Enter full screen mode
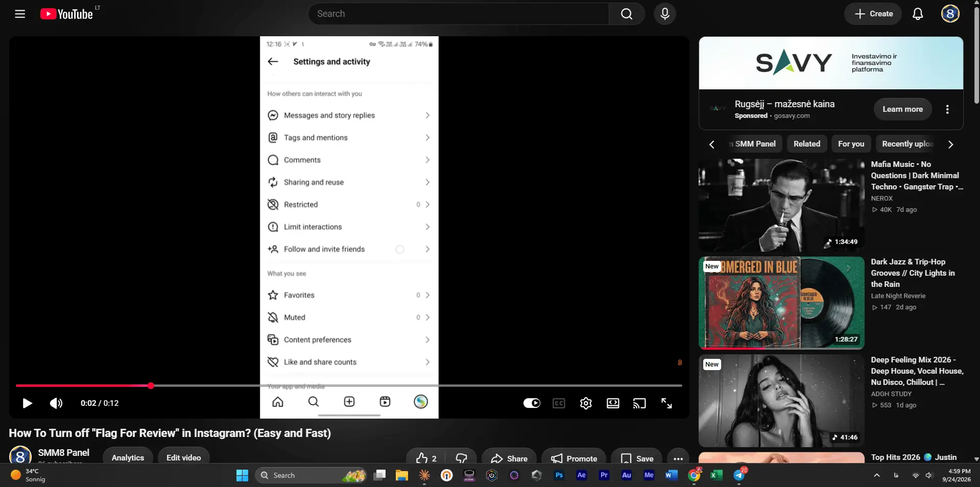Viewport: 980px width, 487px height. (x=666, y=403)
